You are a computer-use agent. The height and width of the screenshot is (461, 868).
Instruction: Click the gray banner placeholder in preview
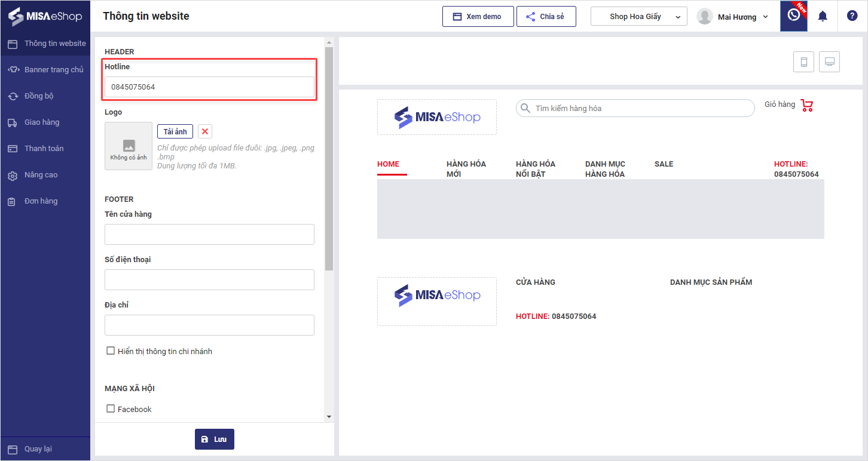coord(601,209)
